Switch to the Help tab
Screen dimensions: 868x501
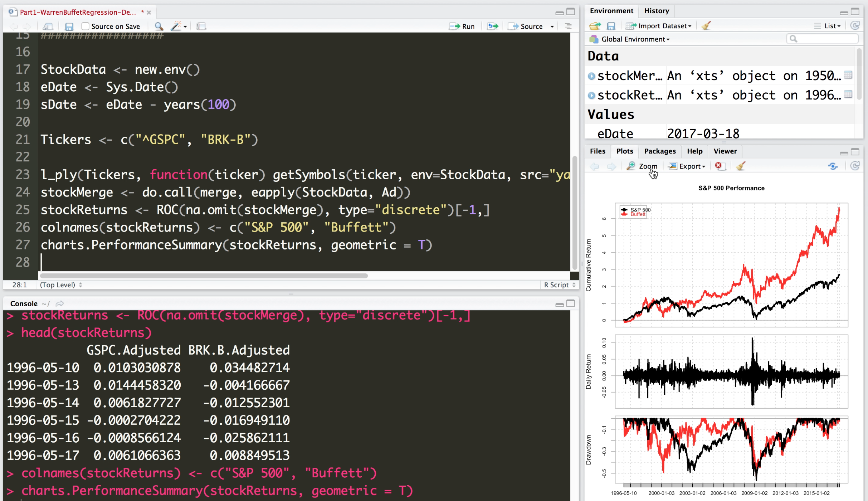coord(694,151)
